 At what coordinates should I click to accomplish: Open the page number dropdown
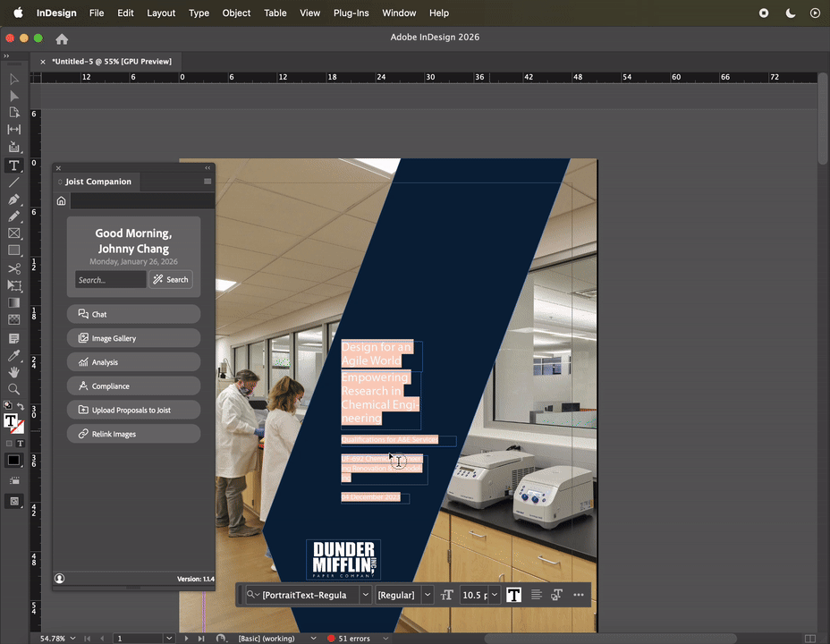[x=168, y=638]
